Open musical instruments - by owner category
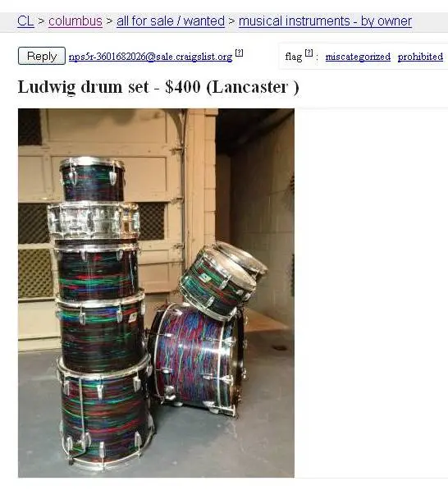The height and width of the screenshot is (504, 448). (325, 21)
